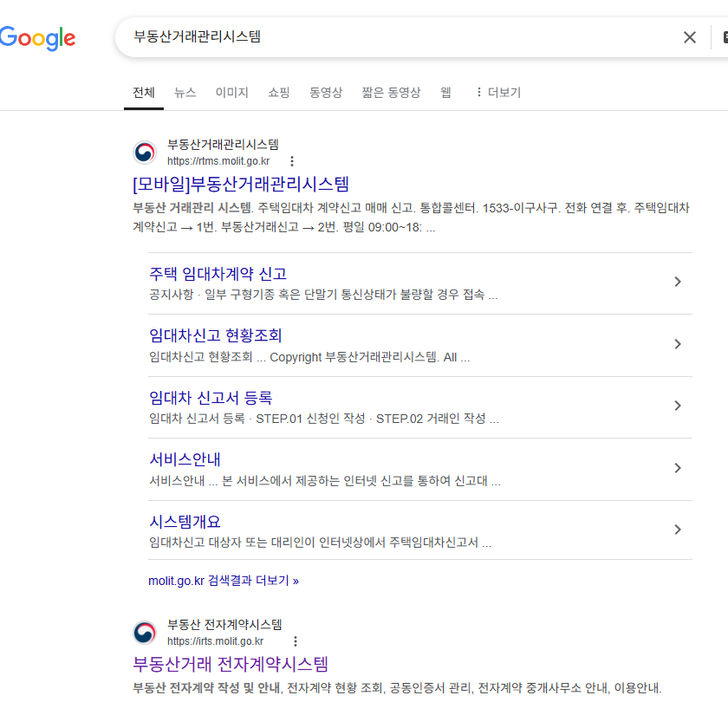The image size is (728, 715).
Task: Open favicon of 부동산 전자계약시스템 result
Action: click(x=145, y=633)
